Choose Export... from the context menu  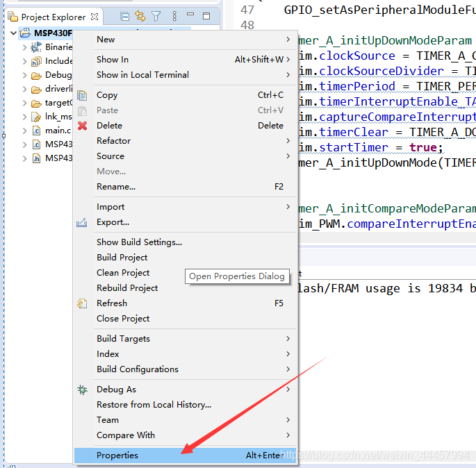pos(185,222)
